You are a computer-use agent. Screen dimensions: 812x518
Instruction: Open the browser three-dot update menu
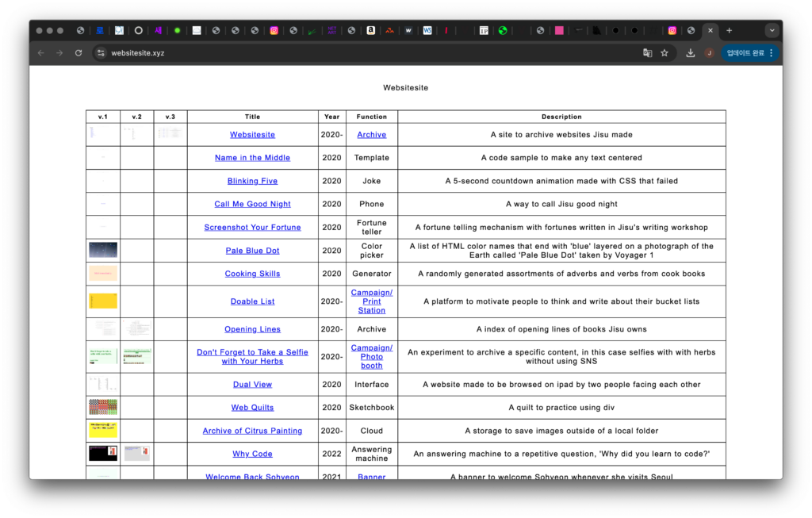point(771,53)
